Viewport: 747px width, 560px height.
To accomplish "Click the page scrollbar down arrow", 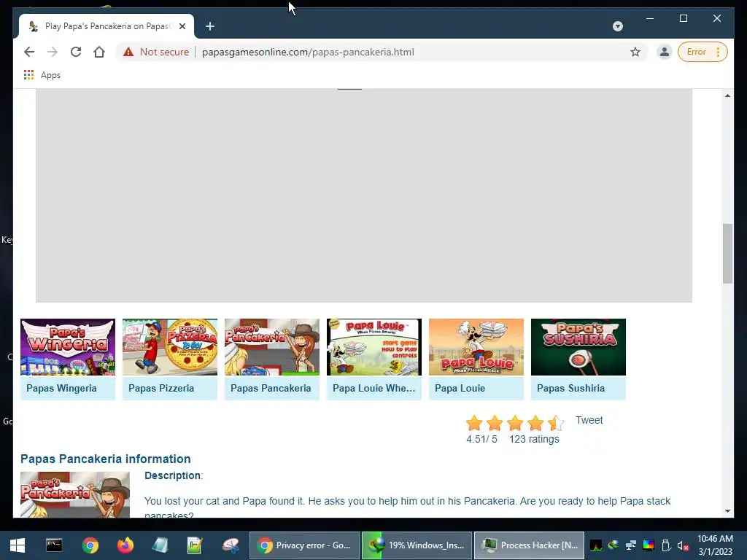I will pyautogui.click(x=727, y=511).
